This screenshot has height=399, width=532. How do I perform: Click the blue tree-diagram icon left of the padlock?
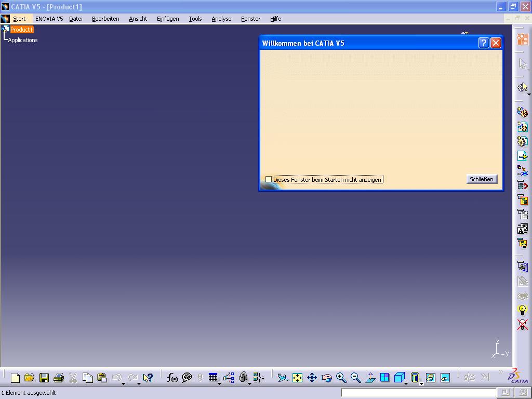tap(229, 378)
